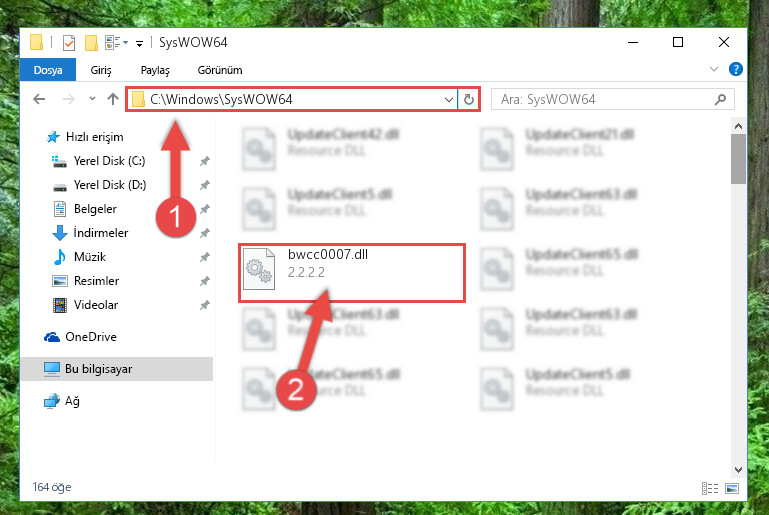The height and width of the screenshot is (515, 769).
Task: Open recent locations dropdown arrow
Action: pos(92,99)
